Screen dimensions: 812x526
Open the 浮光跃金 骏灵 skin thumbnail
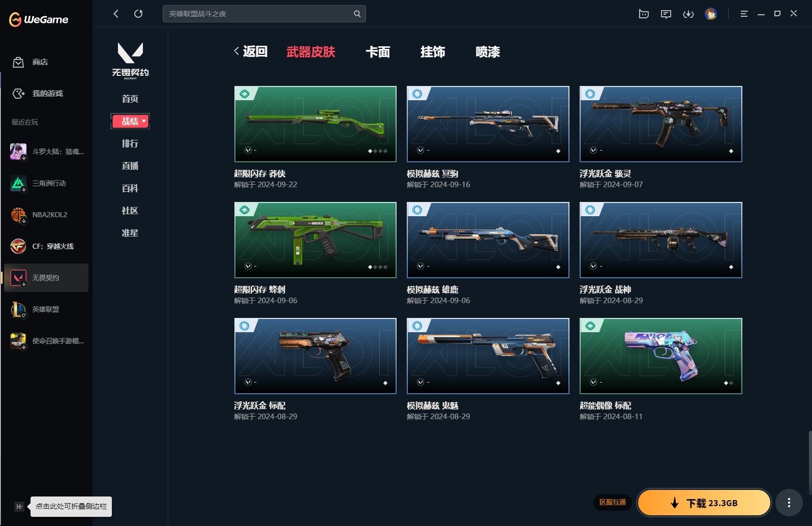[x=661, y=124]
